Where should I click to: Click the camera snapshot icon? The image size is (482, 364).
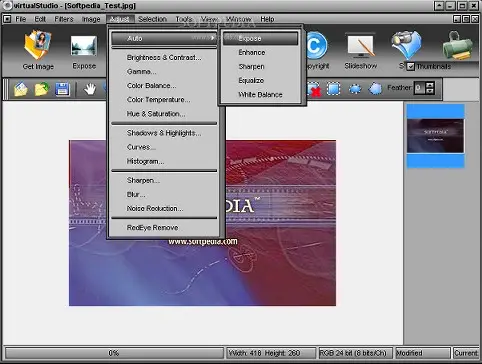tap(406, 44)
